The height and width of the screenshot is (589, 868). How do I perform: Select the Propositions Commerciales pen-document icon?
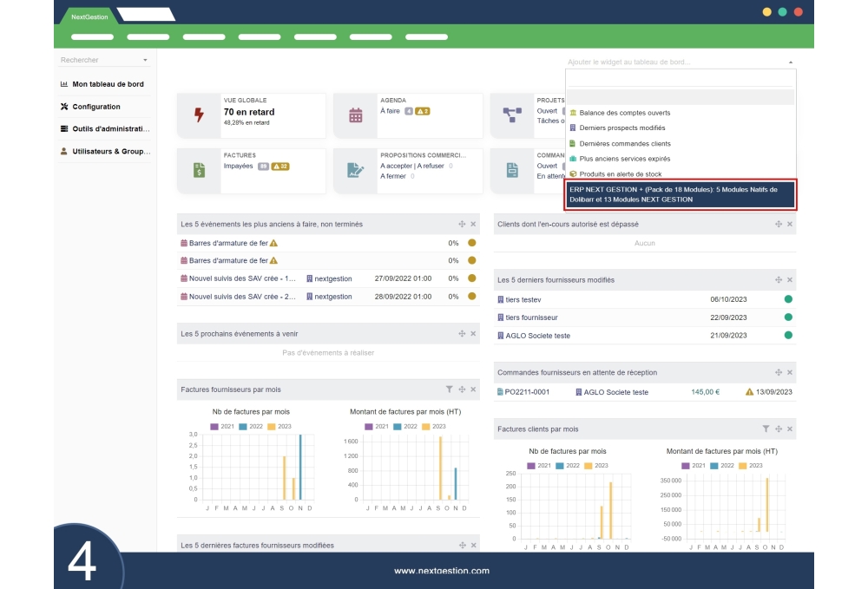pos(357,170)
